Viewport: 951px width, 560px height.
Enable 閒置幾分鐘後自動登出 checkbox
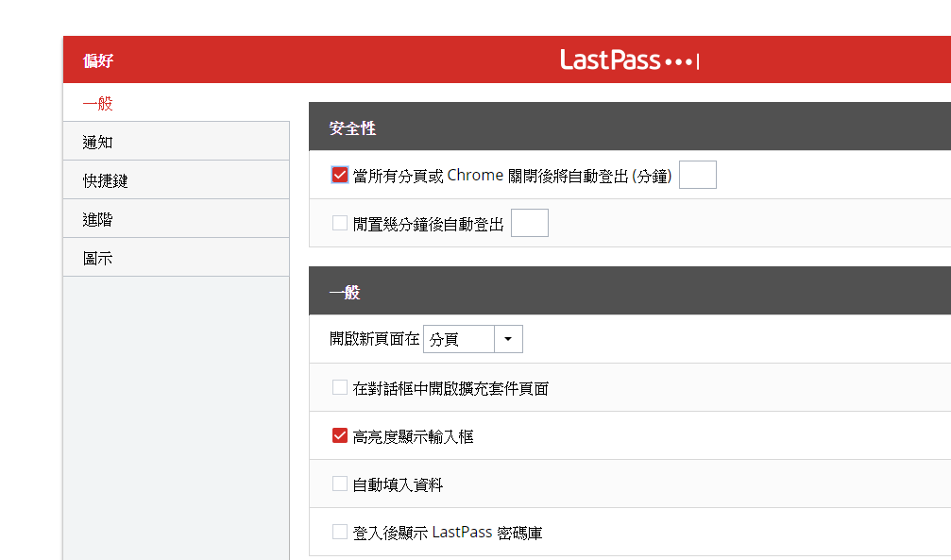(340, 223)
